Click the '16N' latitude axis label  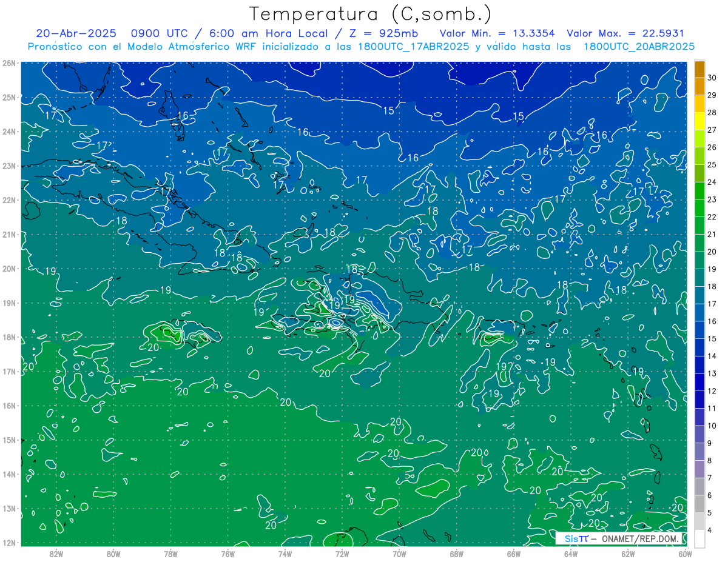point(8,406)
